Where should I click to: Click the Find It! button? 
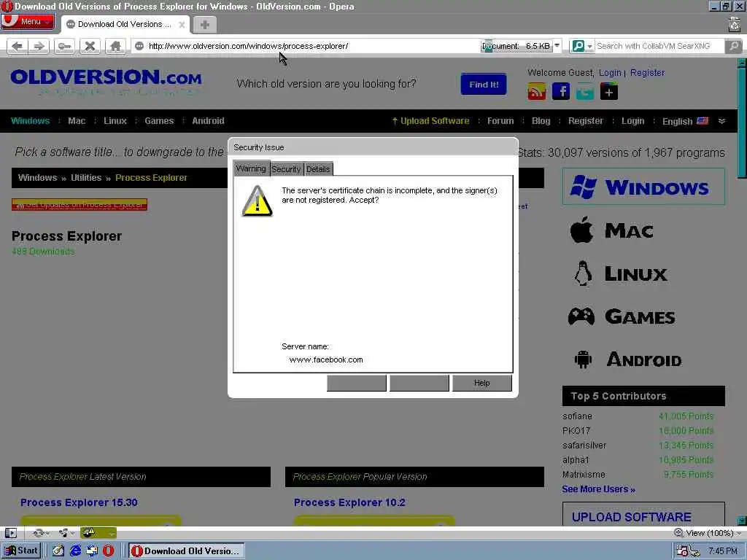click(484, 85)
